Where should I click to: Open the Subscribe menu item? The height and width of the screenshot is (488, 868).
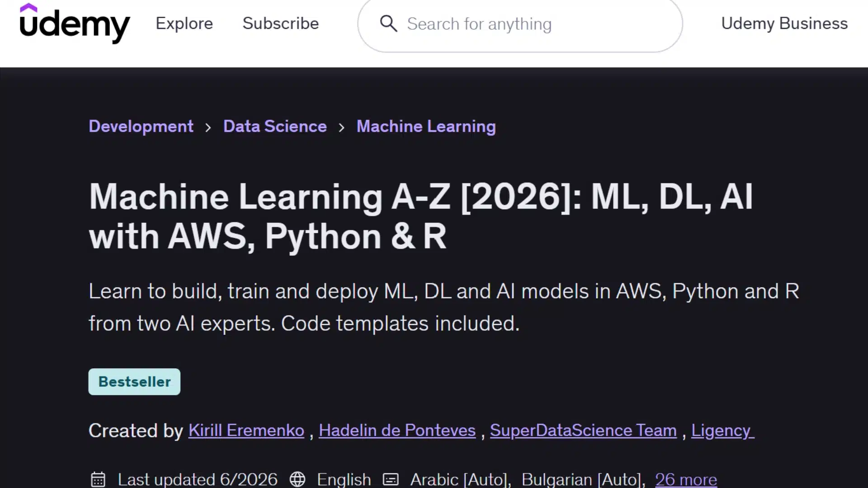click(x=281, y=23)
